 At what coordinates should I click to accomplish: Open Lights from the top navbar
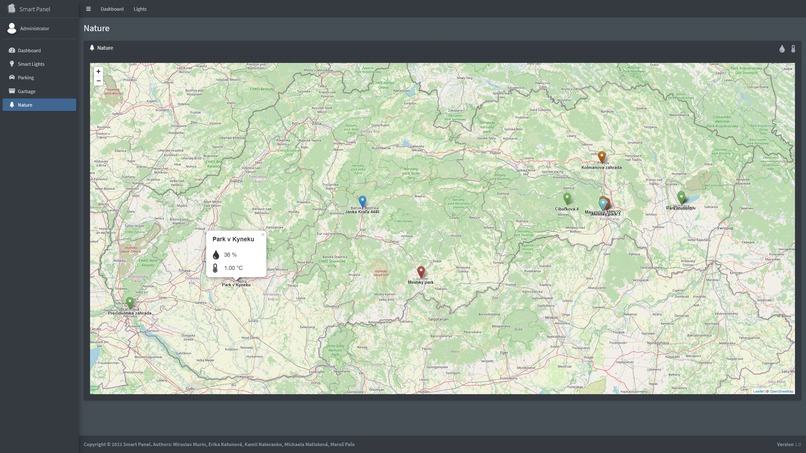(x=140, y=9)
